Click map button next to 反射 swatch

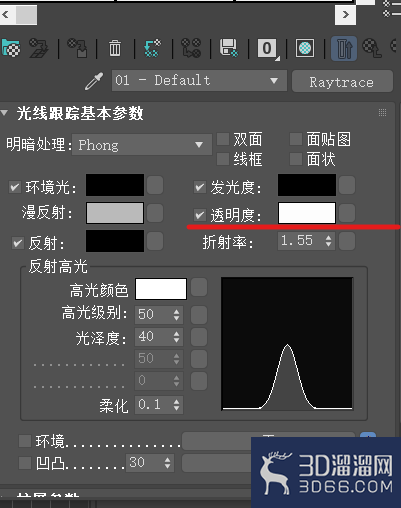pyautogui.click(x=155, y=241)
